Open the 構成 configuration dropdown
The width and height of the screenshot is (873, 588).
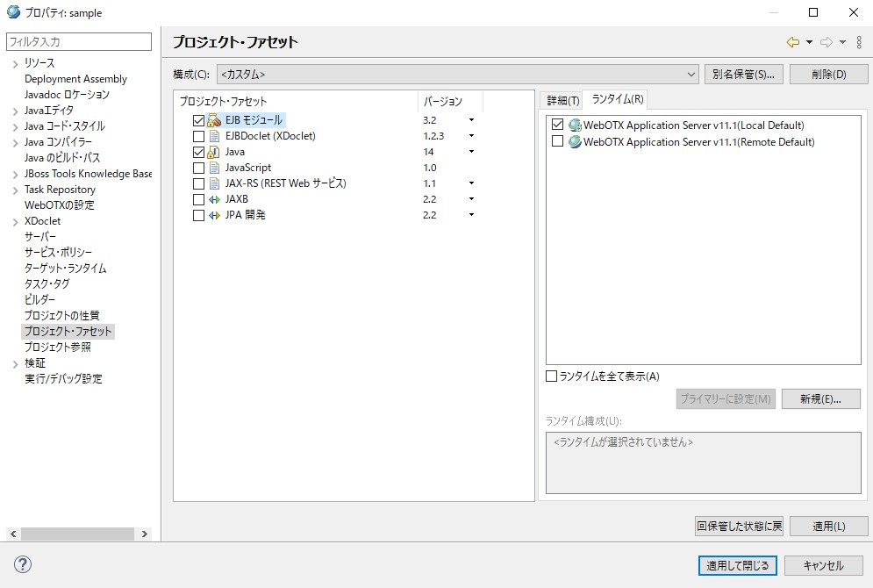point(691,74)
